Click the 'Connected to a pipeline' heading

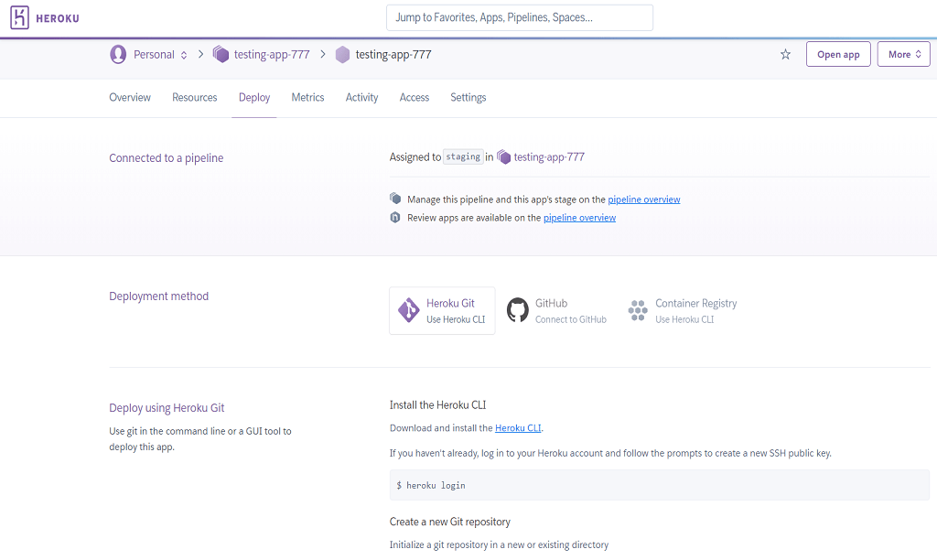[x=167, y=158]
